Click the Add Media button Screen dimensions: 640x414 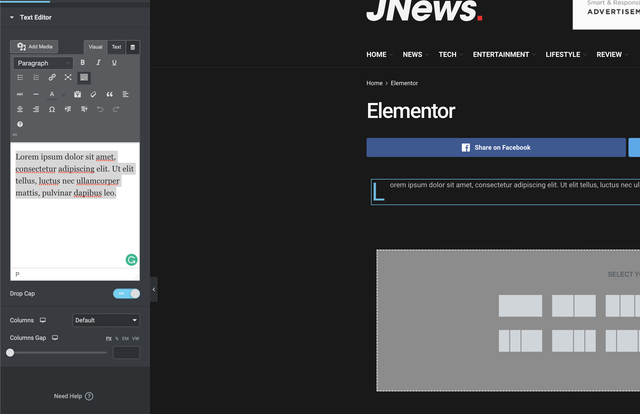(x=34, y=47)
